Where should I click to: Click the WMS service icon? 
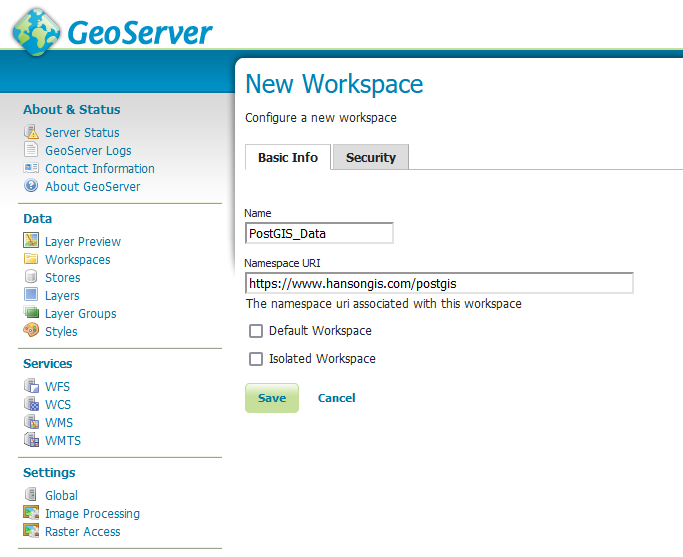point(31,422)
